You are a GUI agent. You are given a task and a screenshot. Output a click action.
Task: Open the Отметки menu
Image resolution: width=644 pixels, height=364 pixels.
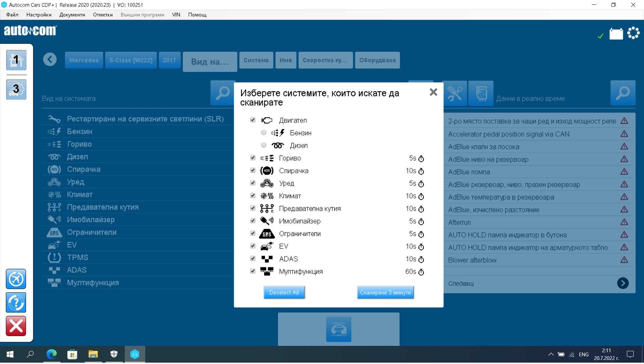[x=103, y=15]
